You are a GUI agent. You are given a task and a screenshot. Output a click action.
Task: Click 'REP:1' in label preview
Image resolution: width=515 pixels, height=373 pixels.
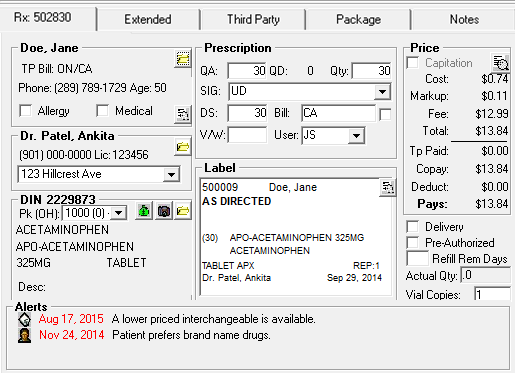(x=366, y=266)
